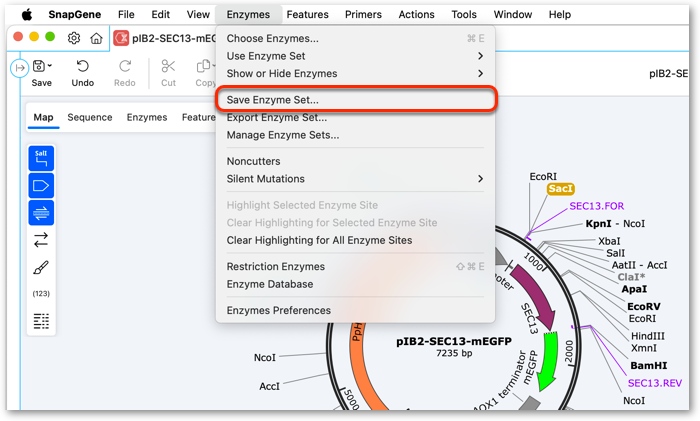Open Enzyme Database menu item

(355, 284)
